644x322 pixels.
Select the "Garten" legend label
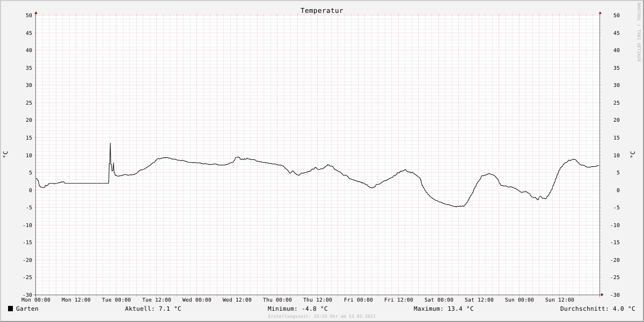(x=27, y=309)
